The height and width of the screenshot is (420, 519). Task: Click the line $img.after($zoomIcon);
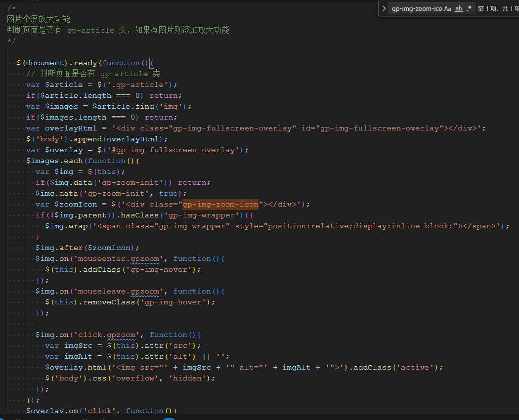87,248
